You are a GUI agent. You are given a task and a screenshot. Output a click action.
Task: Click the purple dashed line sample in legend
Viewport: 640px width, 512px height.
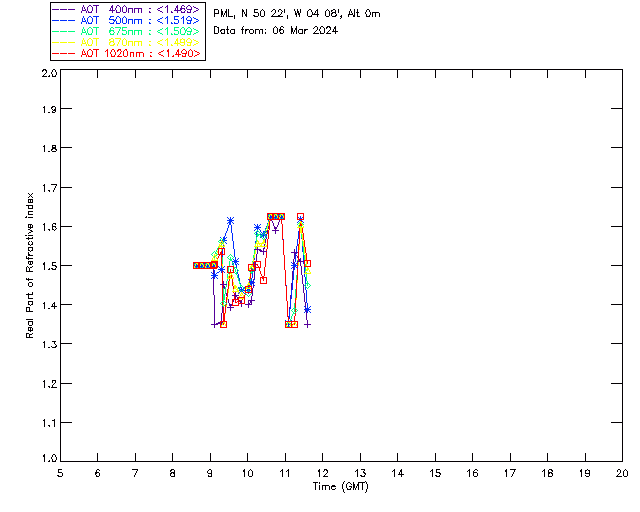pyautogui.click(x=64, y=9)
